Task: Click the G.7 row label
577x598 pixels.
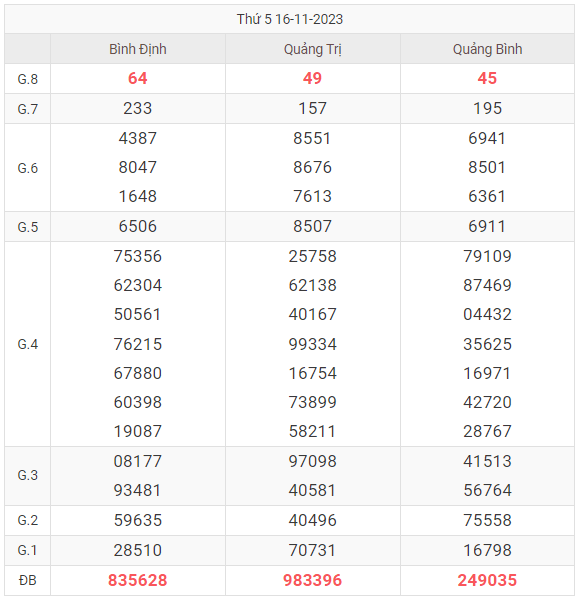Action: (27, 109)
